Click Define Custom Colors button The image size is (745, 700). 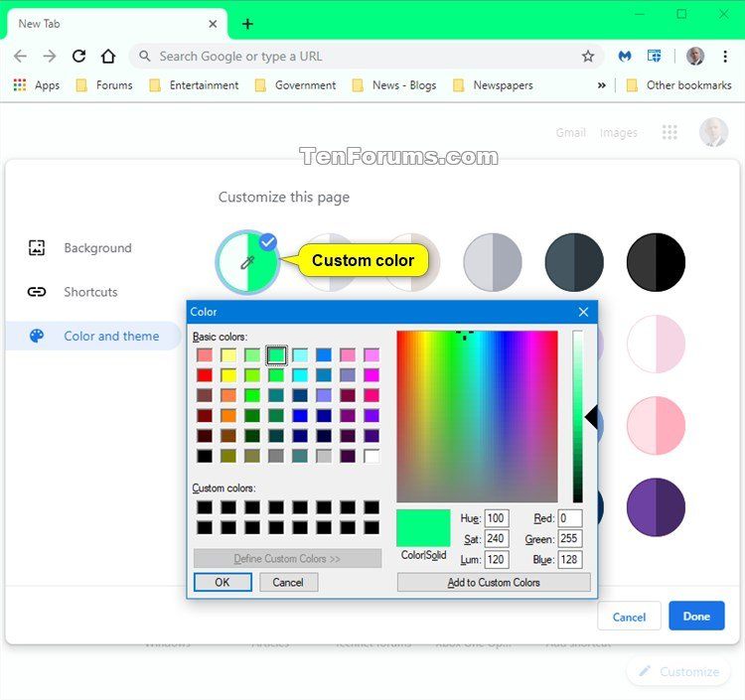[x=287, y=558]
